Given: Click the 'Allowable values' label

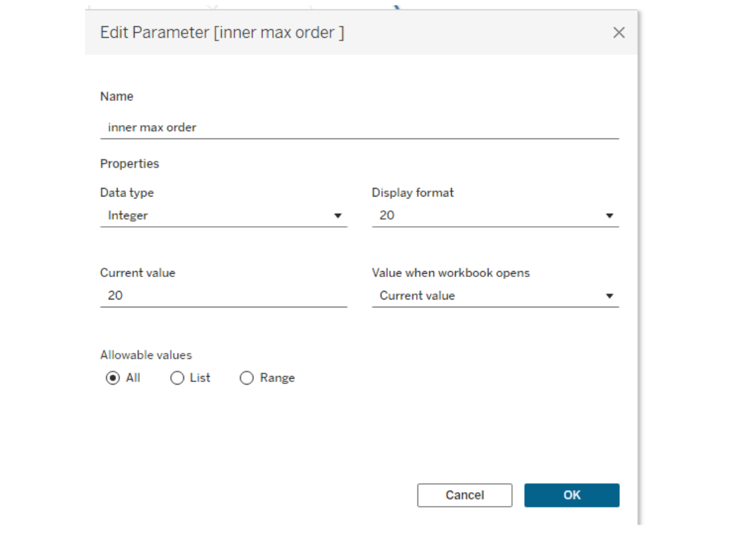Looking at the screenshot, I should (x=146, y=355).
